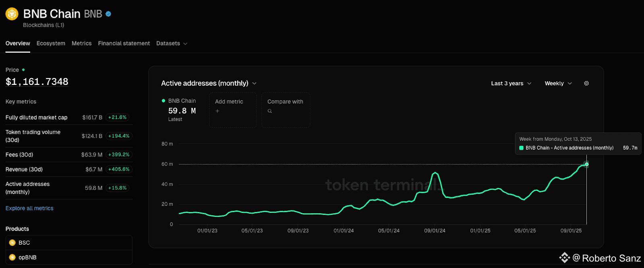Click the $63.9 M fees value
This screenshot has height=268, width=644.
pyautogui.click(x=92, y=155)
